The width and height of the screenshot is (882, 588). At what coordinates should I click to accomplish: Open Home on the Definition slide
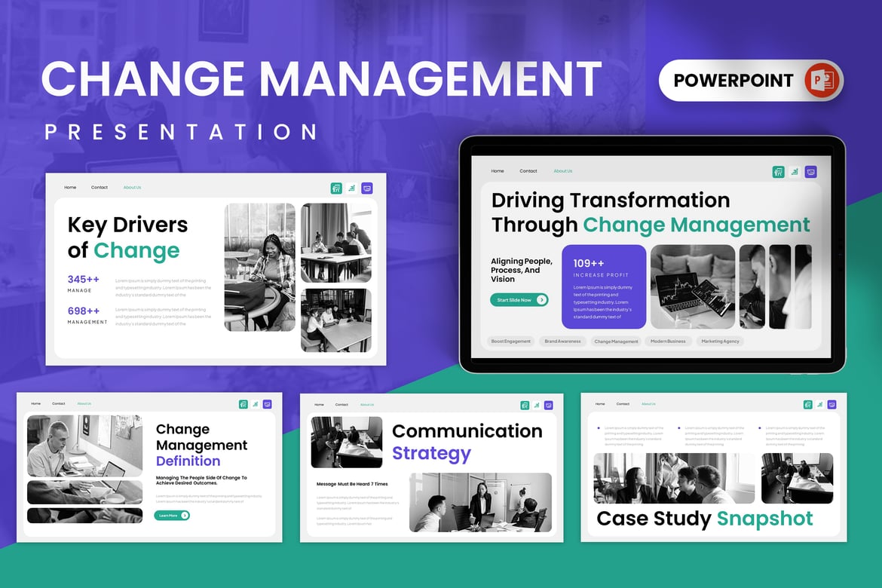[x=36, y=403]
